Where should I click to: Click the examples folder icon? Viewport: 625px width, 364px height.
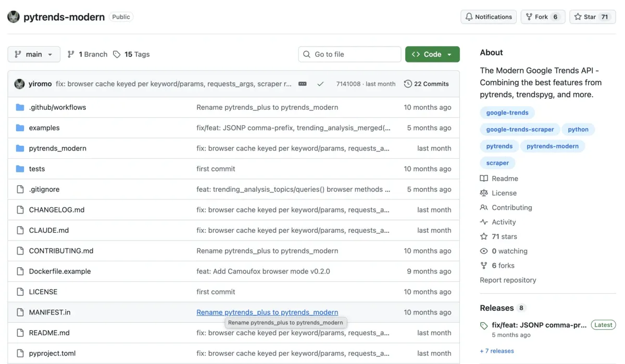click(20, 128)
